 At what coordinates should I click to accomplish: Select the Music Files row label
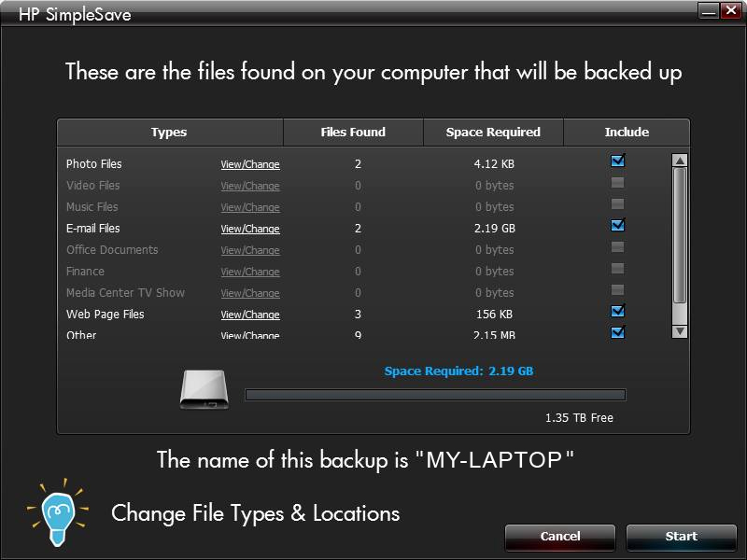click(92, 206)
